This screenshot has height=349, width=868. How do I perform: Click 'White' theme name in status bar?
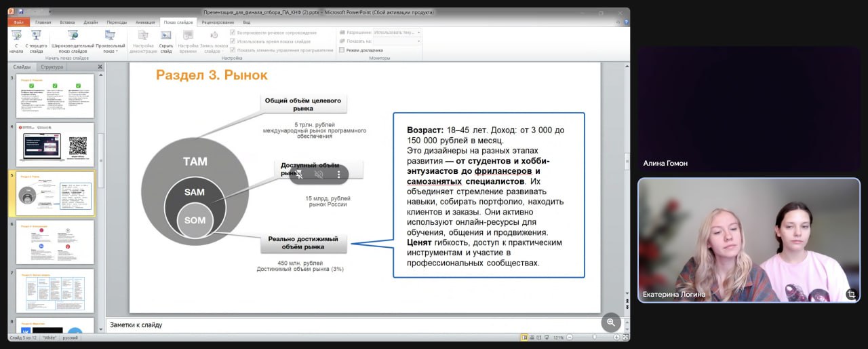pyautogui.click(x=50, y=337)
